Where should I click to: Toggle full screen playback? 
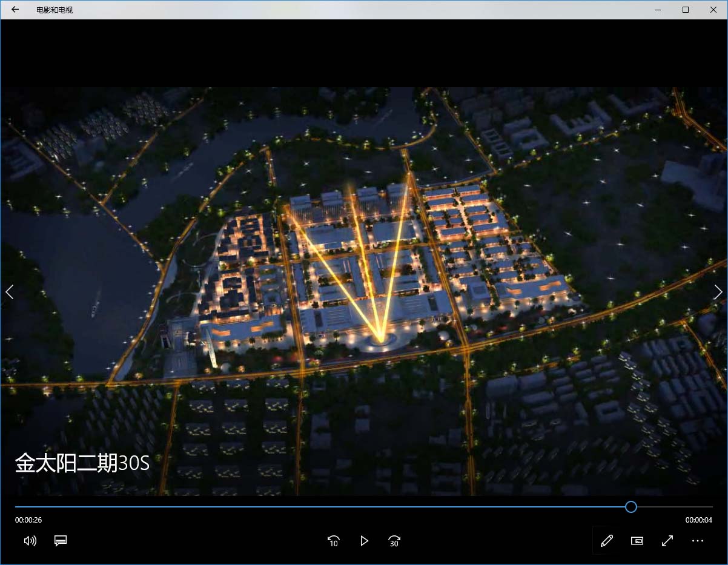tap(667, 541)
